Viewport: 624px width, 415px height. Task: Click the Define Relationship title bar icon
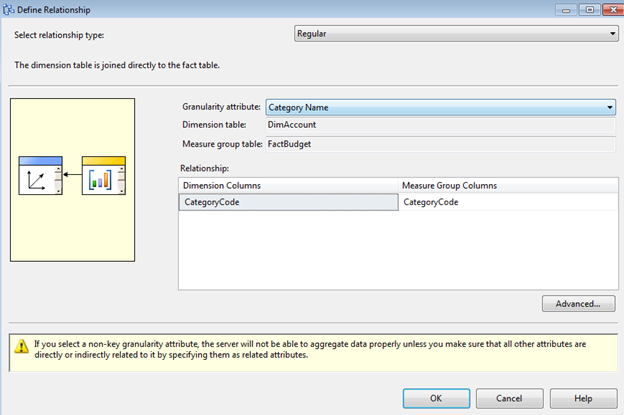tap(10, 10)
